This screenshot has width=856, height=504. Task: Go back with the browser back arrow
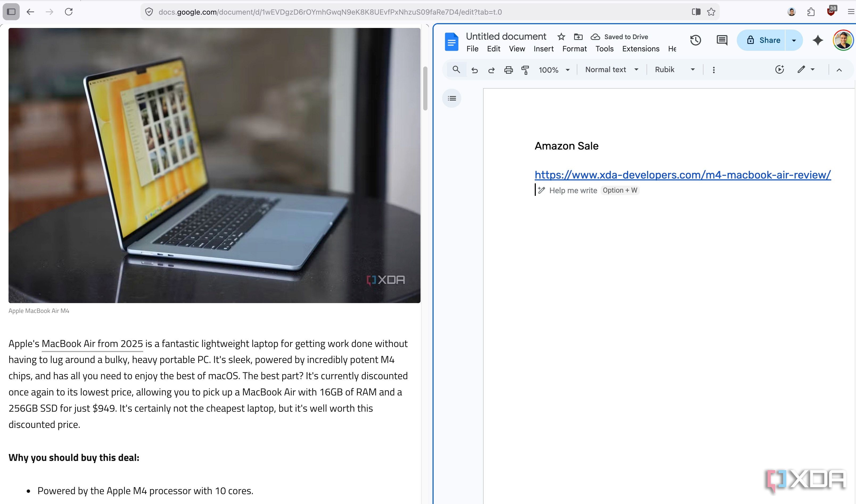[x=30, y=12]
